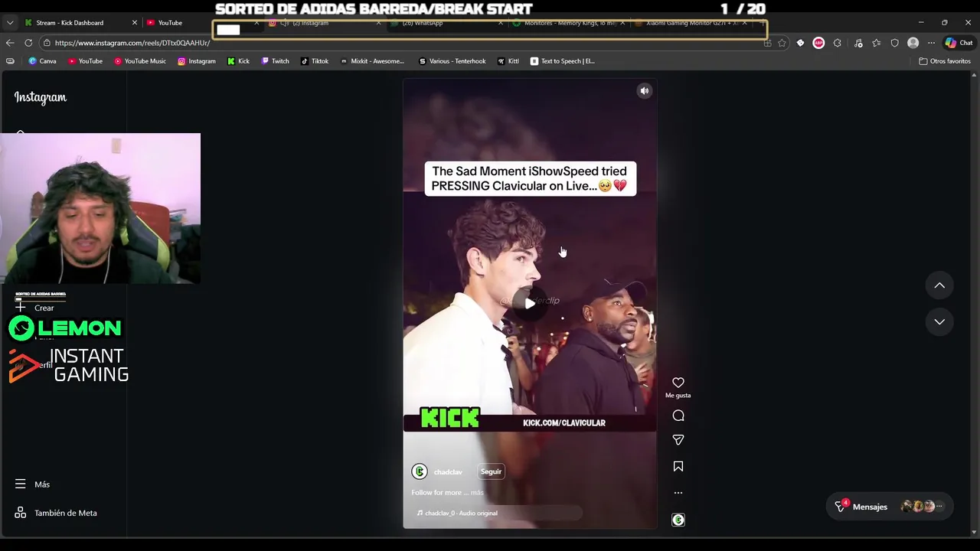This screenshot has height=551, width=980.
Task: Close the Stream - Kick Dashboard tab
Action: [135, 23]
